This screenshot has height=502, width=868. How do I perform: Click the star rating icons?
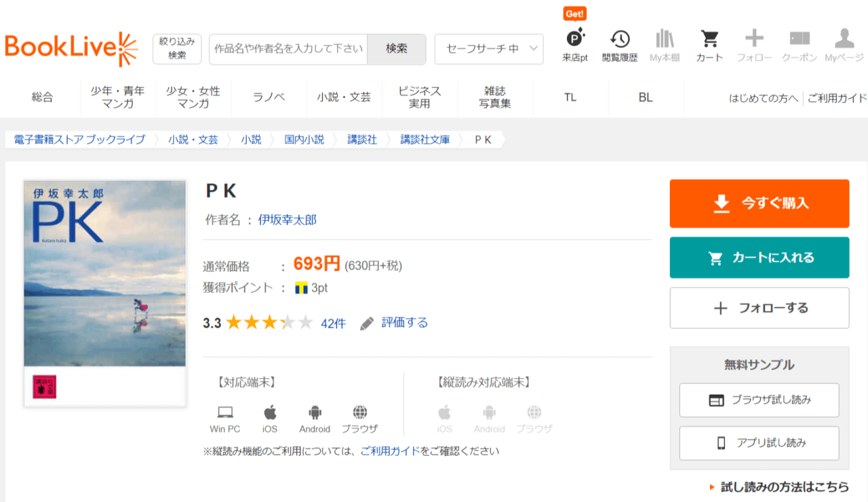point(269,323)
